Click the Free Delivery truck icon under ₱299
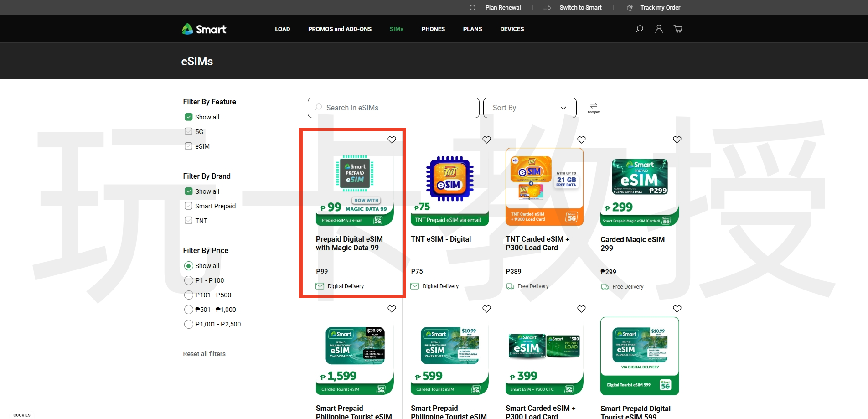Image resolution: width=868 pixels, height=419 pixels. click(605, 287)
